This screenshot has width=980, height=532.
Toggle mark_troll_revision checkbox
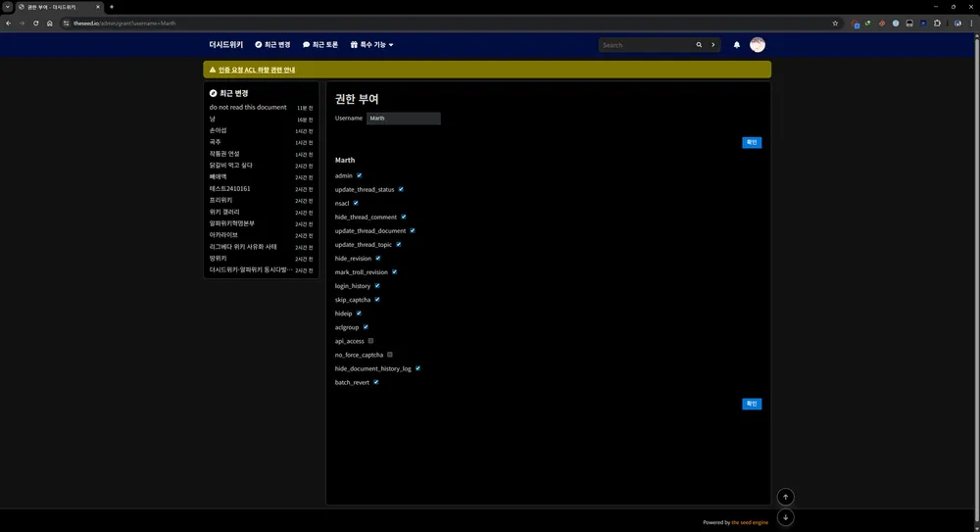(x=394, y=272)
